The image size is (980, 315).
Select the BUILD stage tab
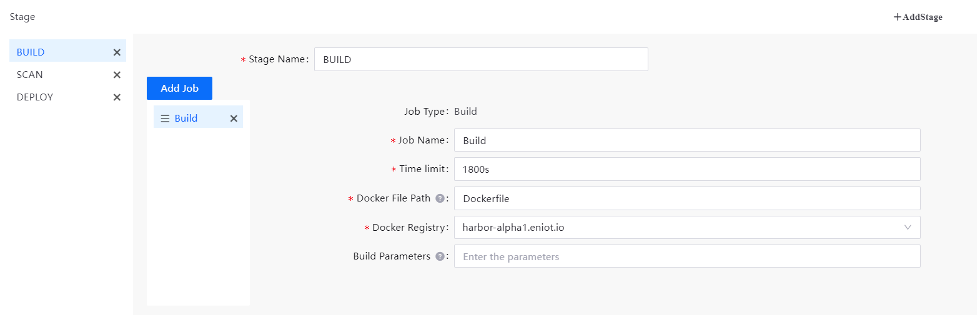click(67, 51)
